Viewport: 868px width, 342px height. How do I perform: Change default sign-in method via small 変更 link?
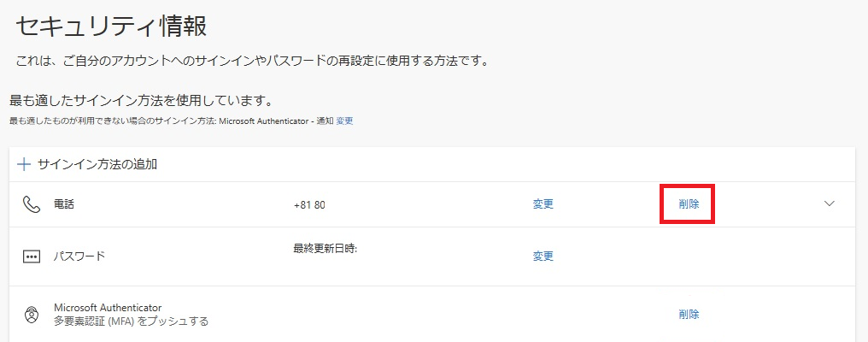(x=344, y=121)
